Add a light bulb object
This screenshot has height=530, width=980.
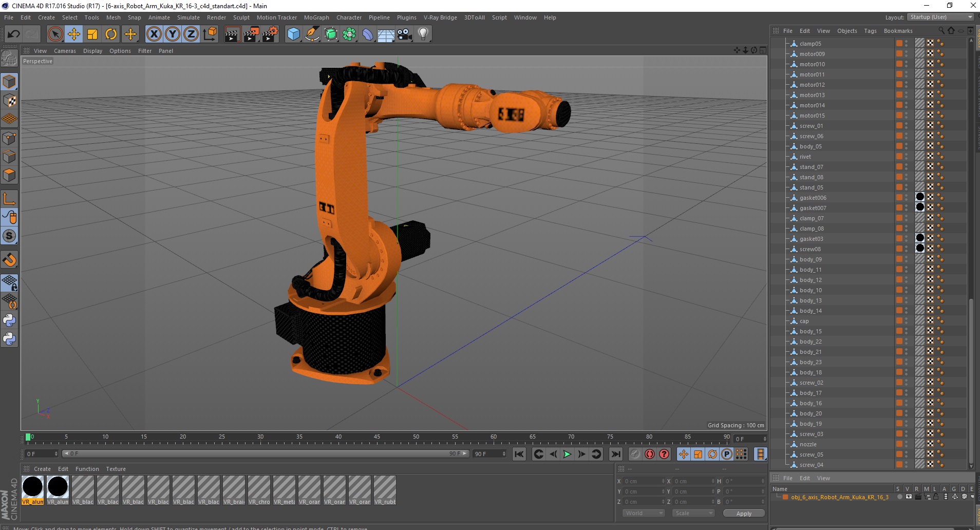coord(423,34)
